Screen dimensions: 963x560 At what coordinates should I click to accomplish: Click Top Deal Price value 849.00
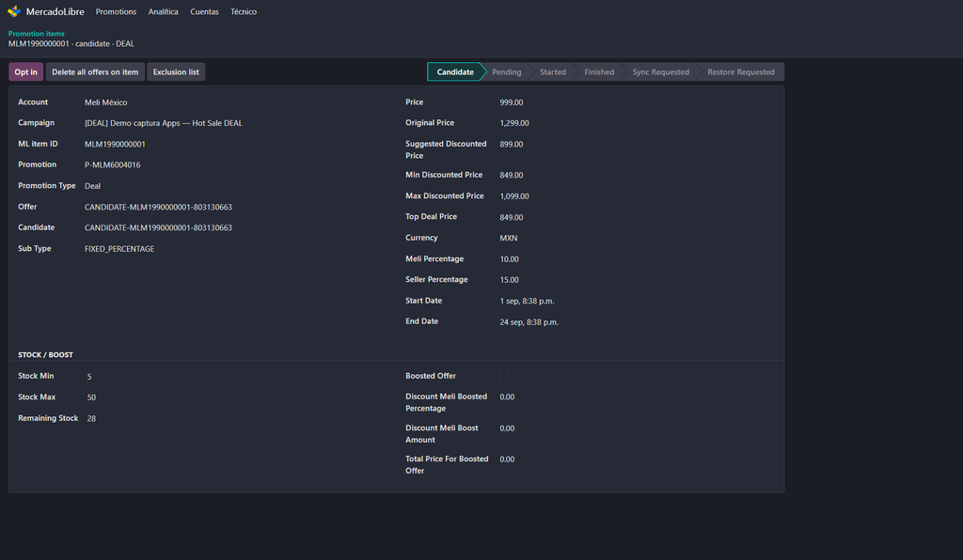(x=511, y=218)
